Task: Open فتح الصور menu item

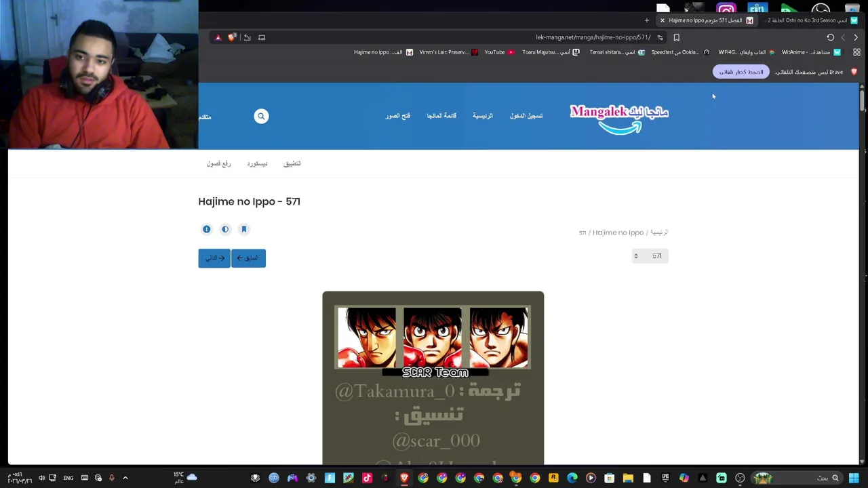Action: coord(398,116)
